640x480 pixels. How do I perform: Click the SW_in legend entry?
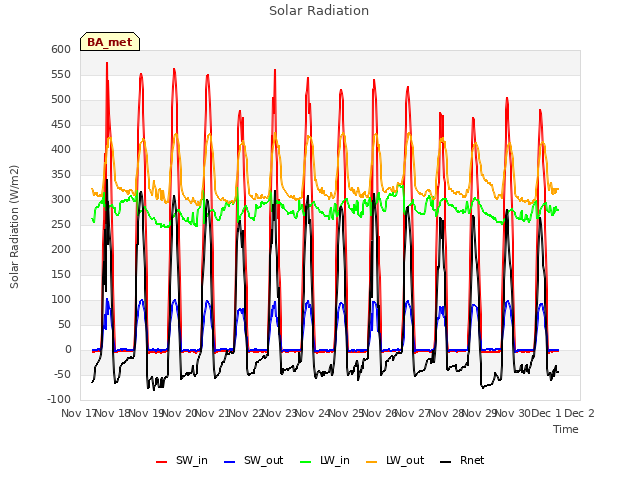[182, 460]
